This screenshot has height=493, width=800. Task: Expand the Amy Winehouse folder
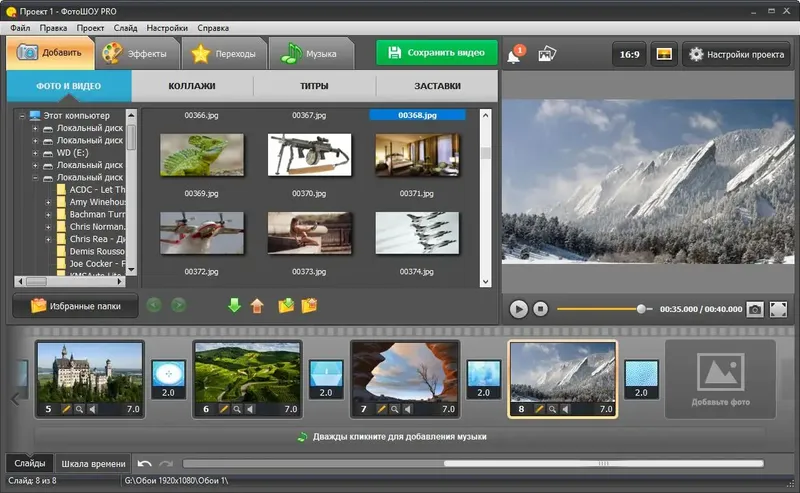tap(48, 203)
